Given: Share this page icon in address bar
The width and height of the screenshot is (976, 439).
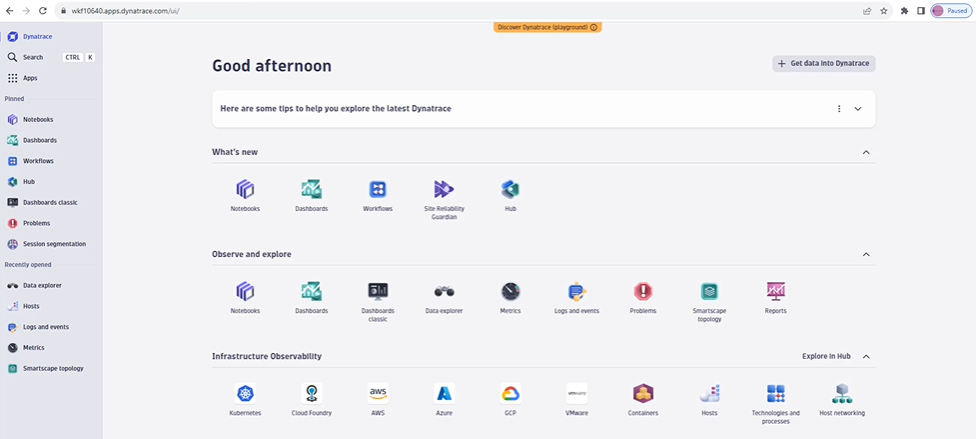Looking at the screenshot, I should click(867, 11).
